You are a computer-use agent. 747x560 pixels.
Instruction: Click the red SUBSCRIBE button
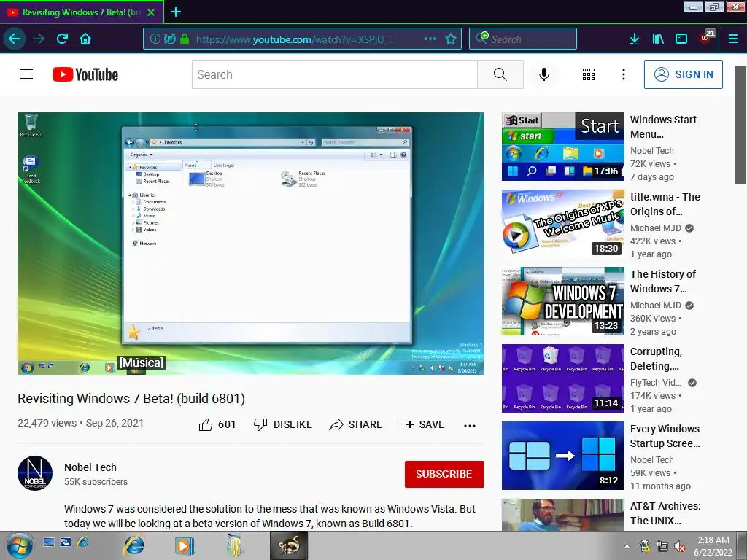(444, 474)
